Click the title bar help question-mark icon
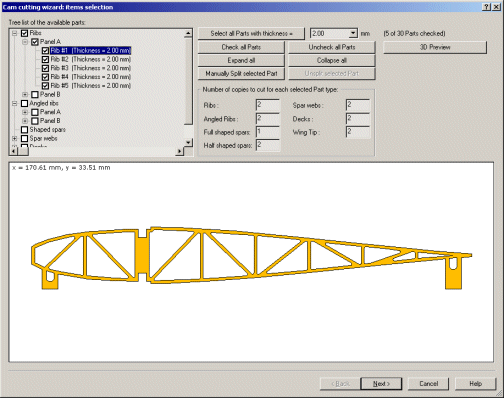This screenshot has width=504, height=398. point(487,7)
